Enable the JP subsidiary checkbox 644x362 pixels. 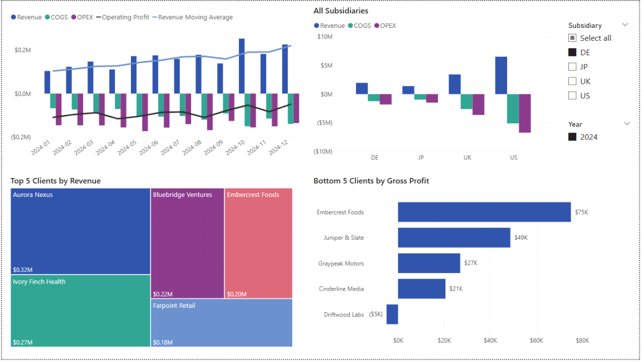pyautogui.click(x=573, y=67)
